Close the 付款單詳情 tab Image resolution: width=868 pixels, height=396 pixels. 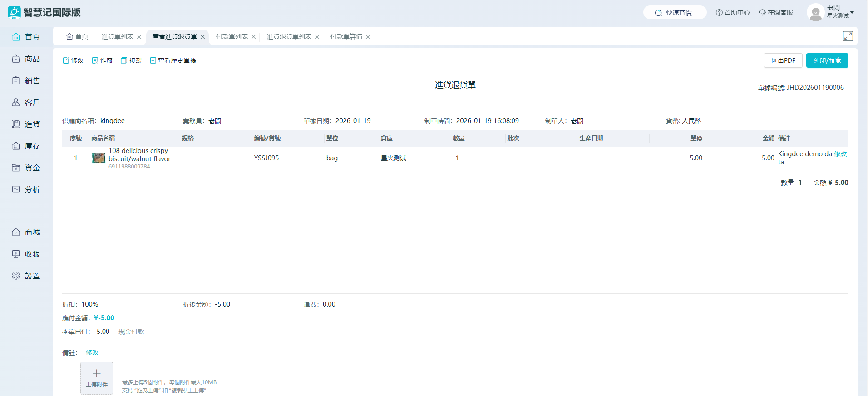(368, 37)
